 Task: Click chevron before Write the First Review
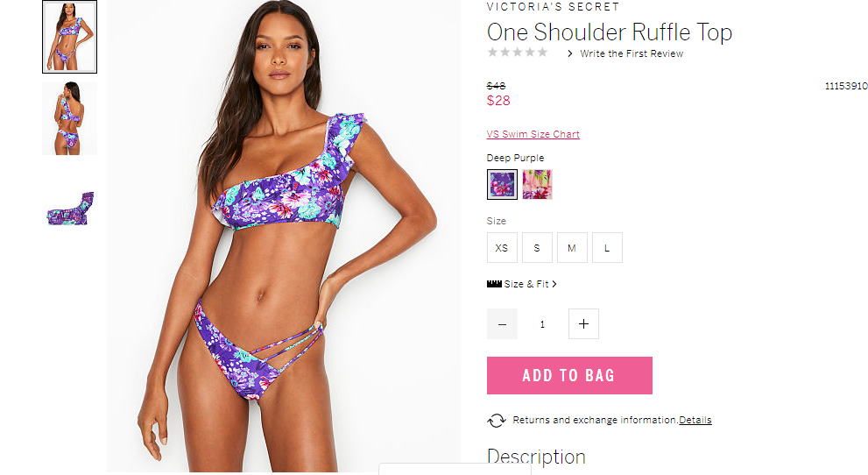[x=570, y=53]
